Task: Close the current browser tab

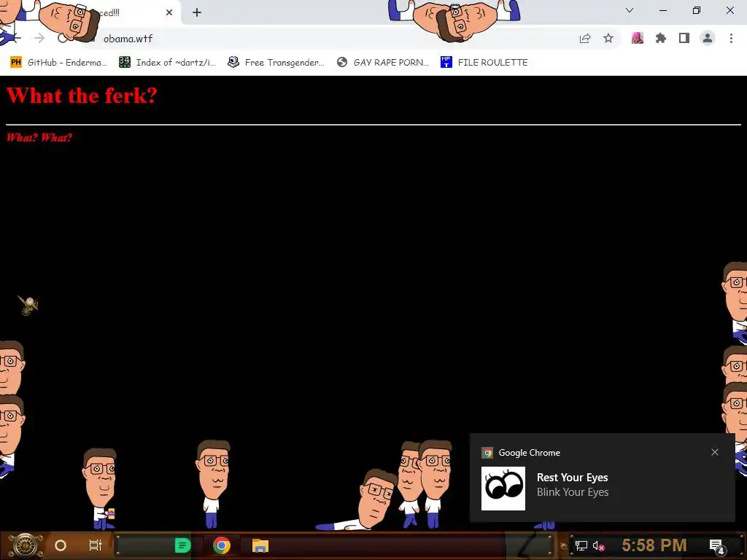Action: 169,12
